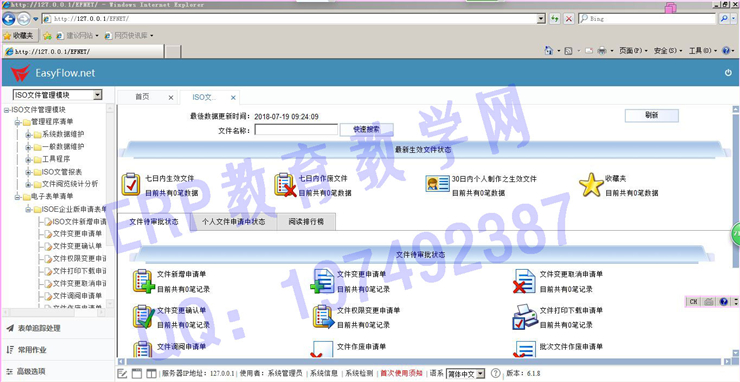Open the 收藏夹 star icon

click(x=591, y=185)
